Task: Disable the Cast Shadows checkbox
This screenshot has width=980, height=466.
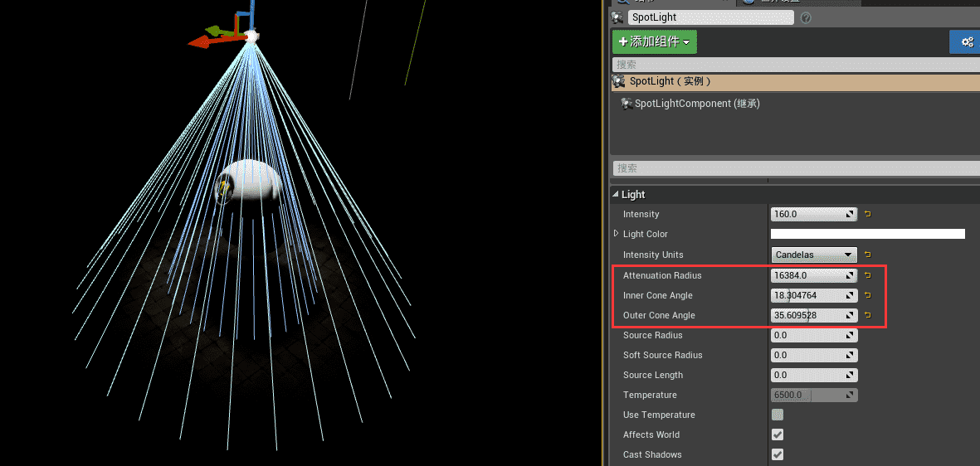Action: tap(778, 454)
